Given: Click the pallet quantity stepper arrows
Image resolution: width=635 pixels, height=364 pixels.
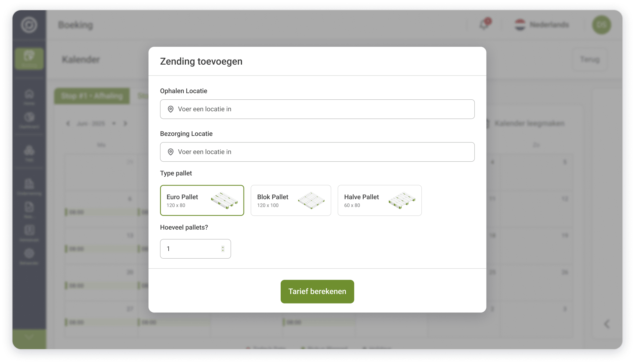Looking at the screenshot, I should coord(223,249).
